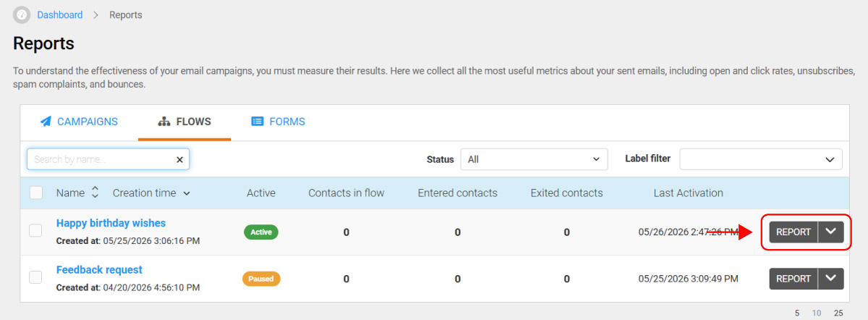Click the Flows hierarchy icon
868x320 pixels.
point(163,122)
